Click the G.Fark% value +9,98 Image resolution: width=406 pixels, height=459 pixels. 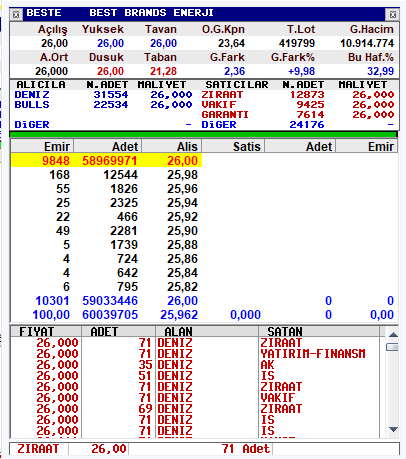point(301,71)
